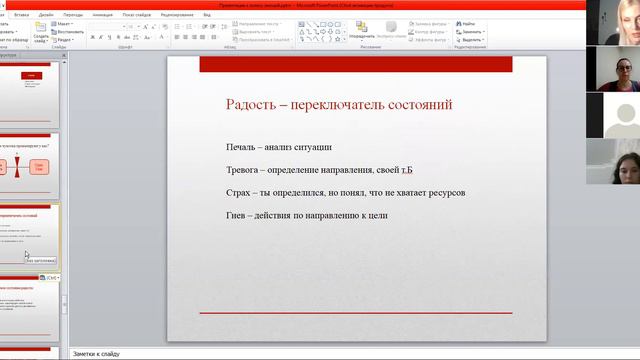This screenshot has width=640, height=360.
Task: Choose the oval shape
Action: point(330,24)
